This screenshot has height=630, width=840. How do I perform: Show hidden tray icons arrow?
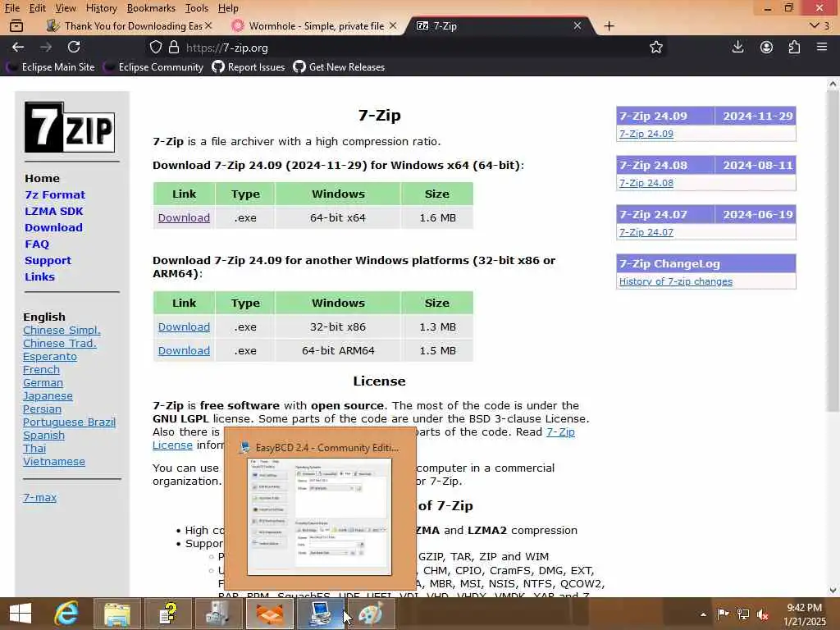pyautogui.click(x=703, y=614)
